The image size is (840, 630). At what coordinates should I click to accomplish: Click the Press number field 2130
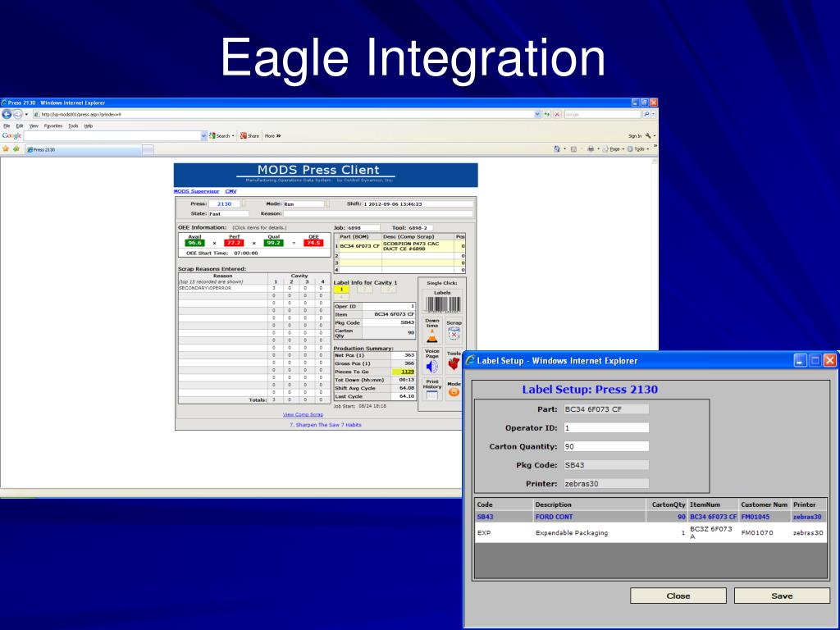tap(225, 204)
